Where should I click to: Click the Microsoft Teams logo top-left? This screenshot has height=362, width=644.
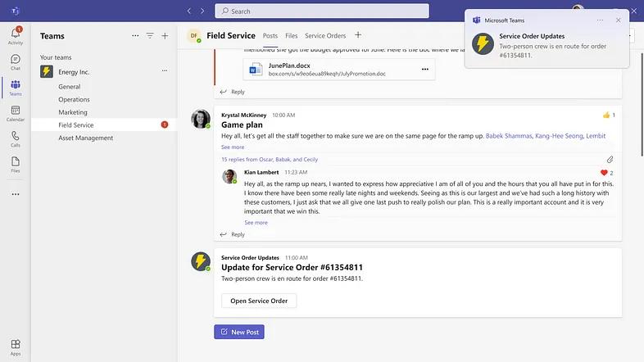coord(16,11)
